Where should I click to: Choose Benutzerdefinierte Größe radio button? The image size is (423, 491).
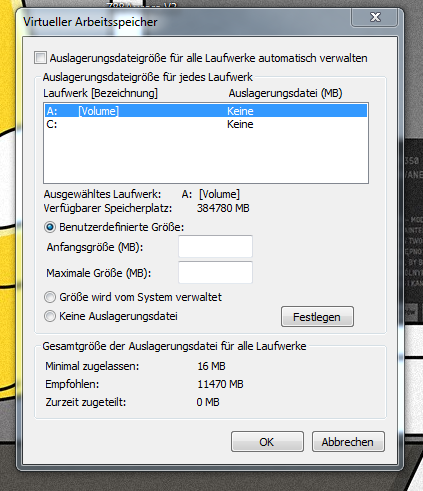(x=50, y=227)
